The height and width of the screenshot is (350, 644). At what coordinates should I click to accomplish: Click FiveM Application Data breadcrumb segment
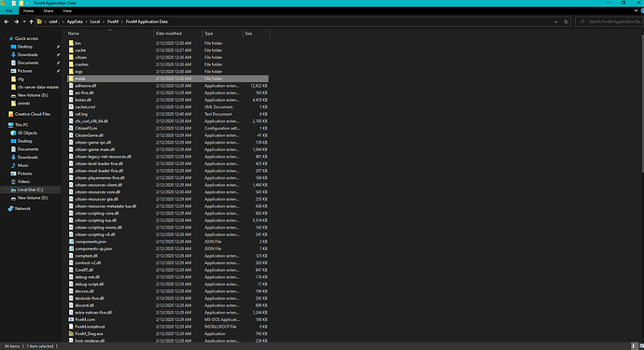tap(147, 21)
